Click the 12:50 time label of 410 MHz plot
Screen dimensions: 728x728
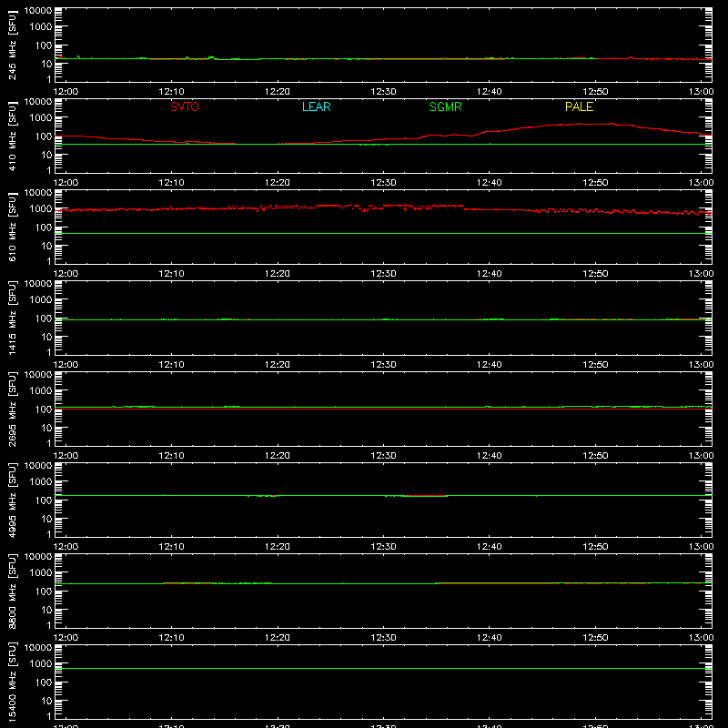[595, 183]
